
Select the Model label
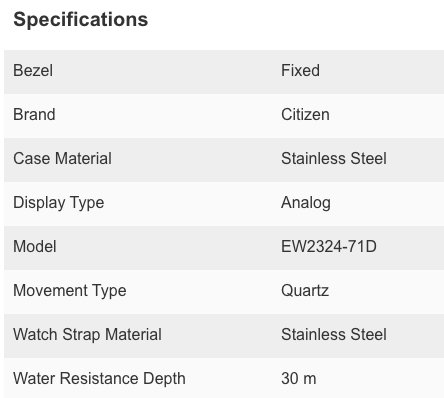click(x=35, y=247)
